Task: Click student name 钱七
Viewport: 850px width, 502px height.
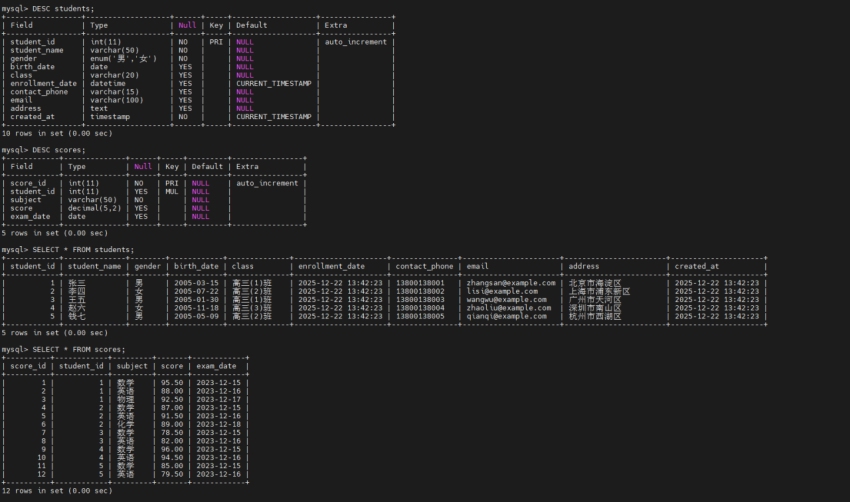Action: [77, 316]
